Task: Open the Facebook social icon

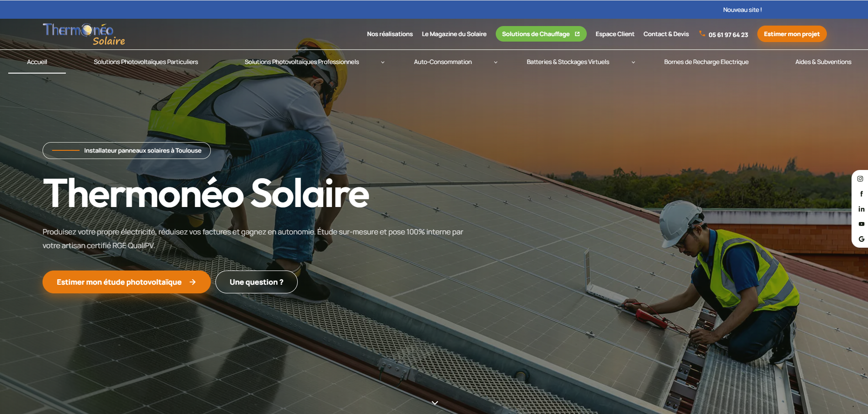Action: click(x=861, y=194)
